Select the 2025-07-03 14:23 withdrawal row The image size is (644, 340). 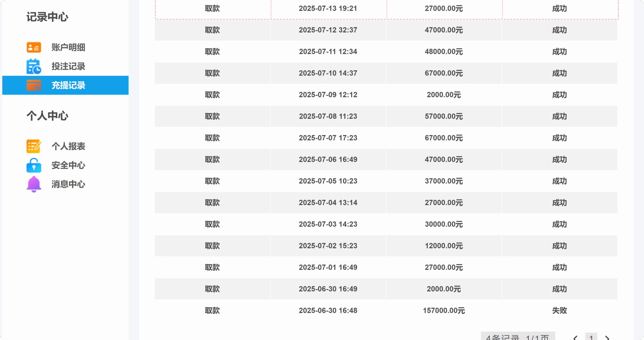tap(386, 224)
